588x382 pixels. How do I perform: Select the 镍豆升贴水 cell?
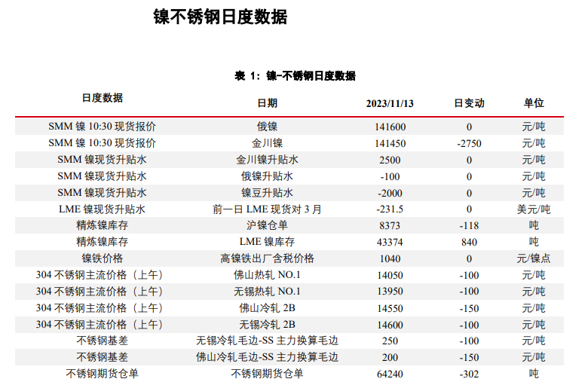click(x=267, y=193)
